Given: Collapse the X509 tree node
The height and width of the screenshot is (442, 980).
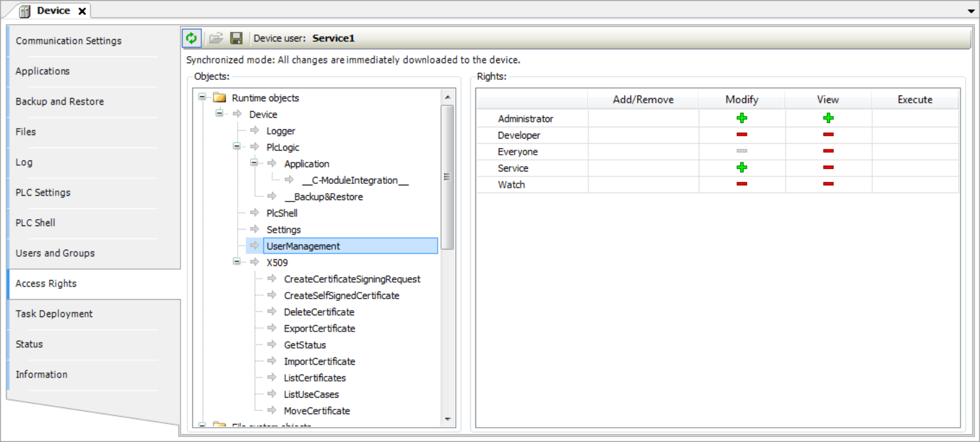Looking at the screenshot, I should [236, 263].
